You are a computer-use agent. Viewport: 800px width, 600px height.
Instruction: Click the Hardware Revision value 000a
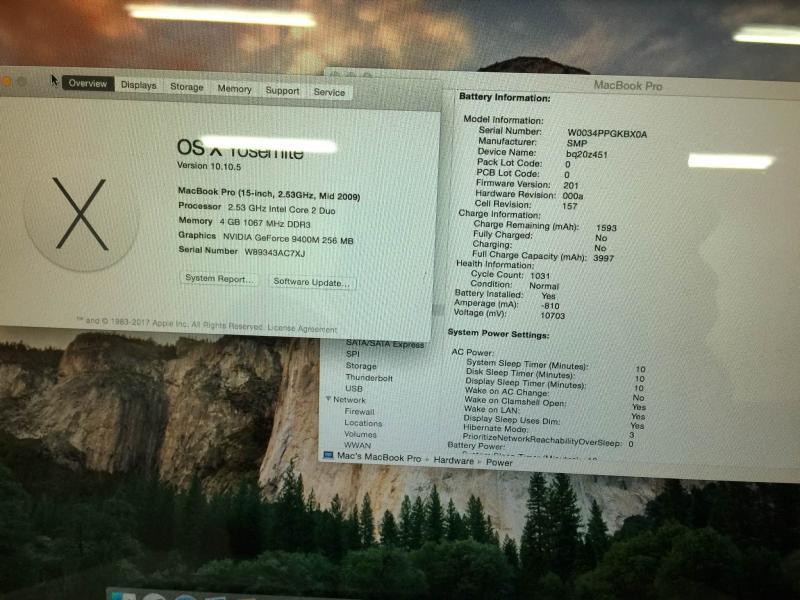(572, 195)
